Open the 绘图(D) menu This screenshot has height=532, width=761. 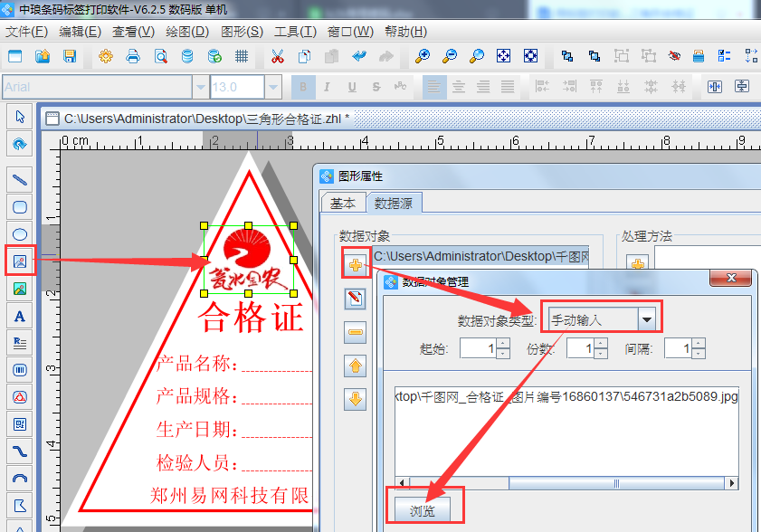click(x=187, y=31)
